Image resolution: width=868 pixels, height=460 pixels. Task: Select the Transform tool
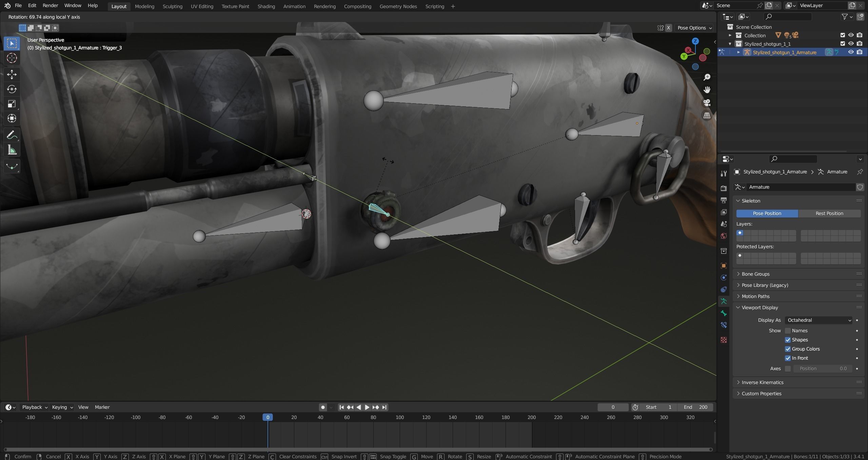[x=12, y=118]
